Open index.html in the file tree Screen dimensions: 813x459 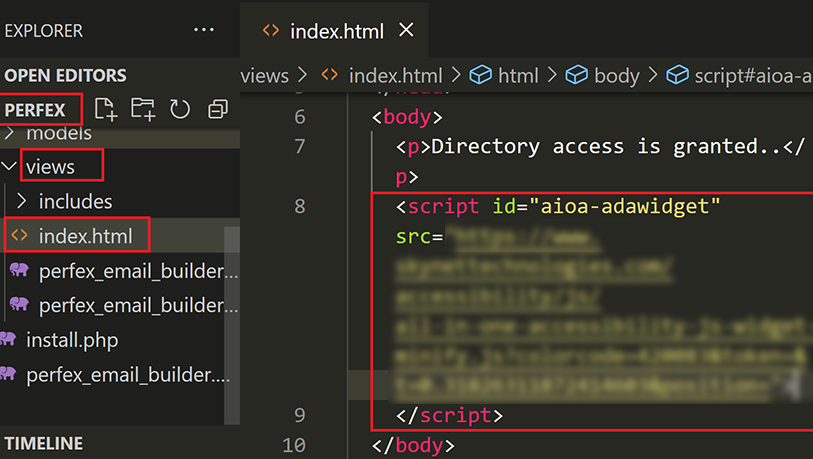click(86, 237)
